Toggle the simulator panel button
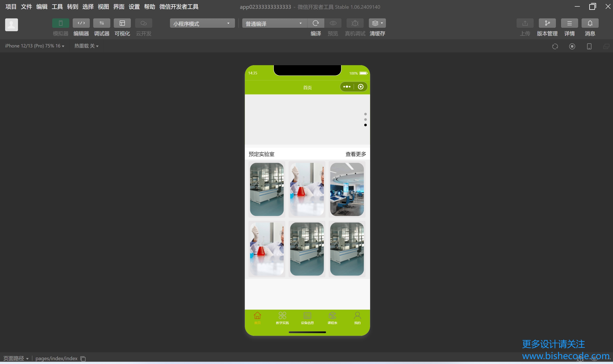The image size is (613, 364). (x=61, y=23)
